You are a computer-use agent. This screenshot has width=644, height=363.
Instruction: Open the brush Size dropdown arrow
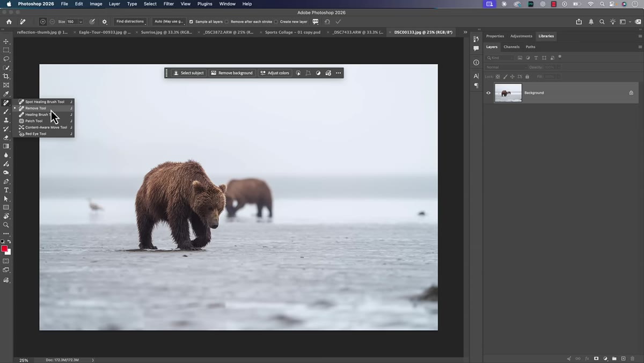pyautogui.click(x=81, y=21)
